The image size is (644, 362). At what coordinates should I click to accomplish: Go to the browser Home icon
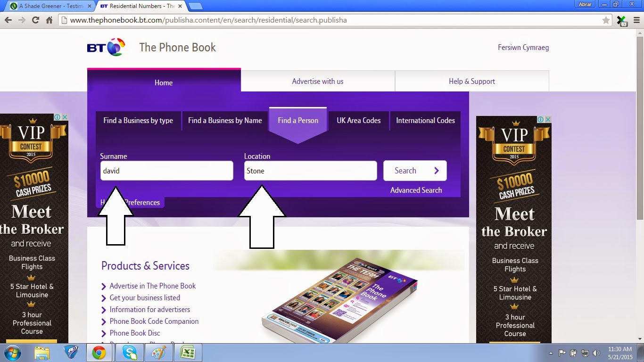49,20
